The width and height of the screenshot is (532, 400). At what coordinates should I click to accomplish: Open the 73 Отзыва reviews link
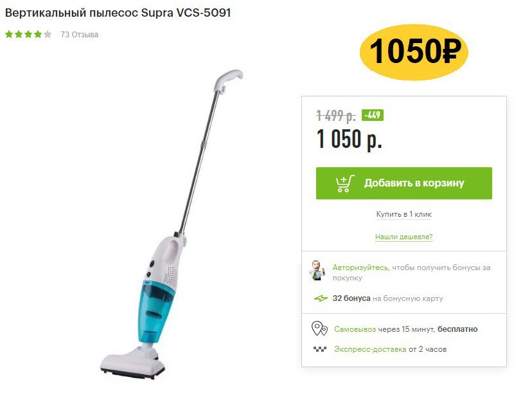tap(80, 35)
